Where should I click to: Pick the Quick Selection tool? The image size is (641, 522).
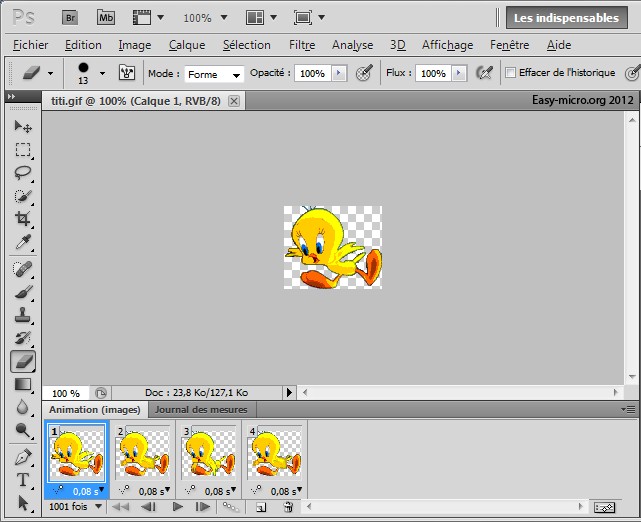coord(23,196)
